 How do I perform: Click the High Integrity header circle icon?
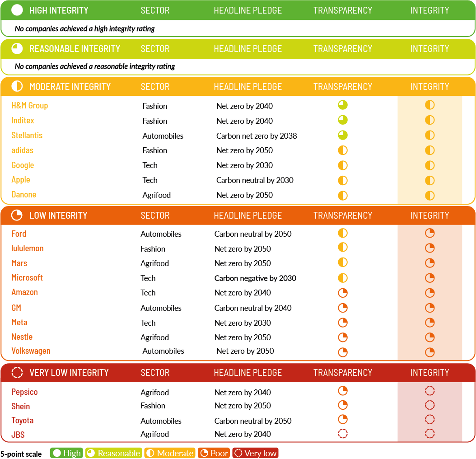(17, 10)
